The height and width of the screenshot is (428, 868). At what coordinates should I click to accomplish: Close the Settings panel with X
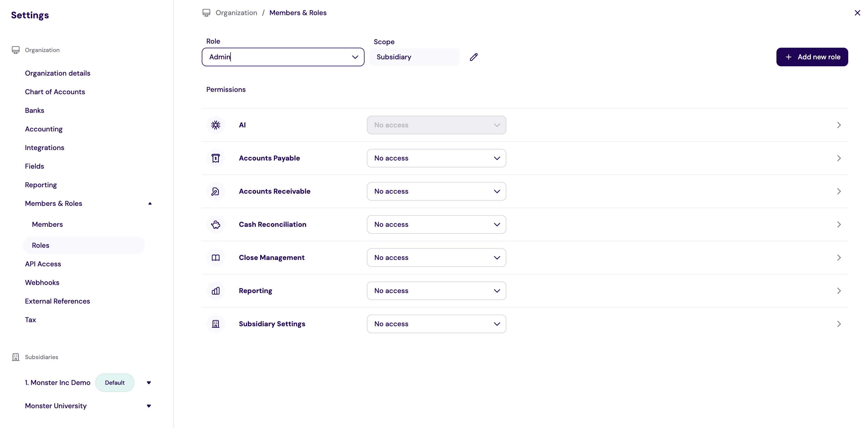857,13
